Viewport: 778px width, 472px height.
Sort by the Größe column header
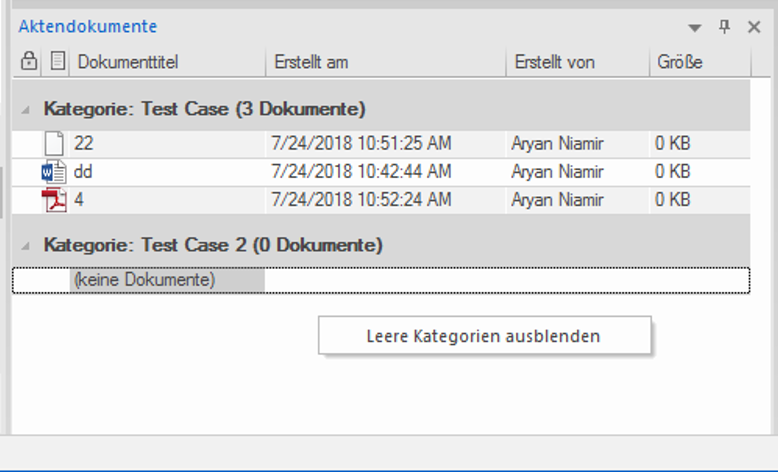click(680, 62)
